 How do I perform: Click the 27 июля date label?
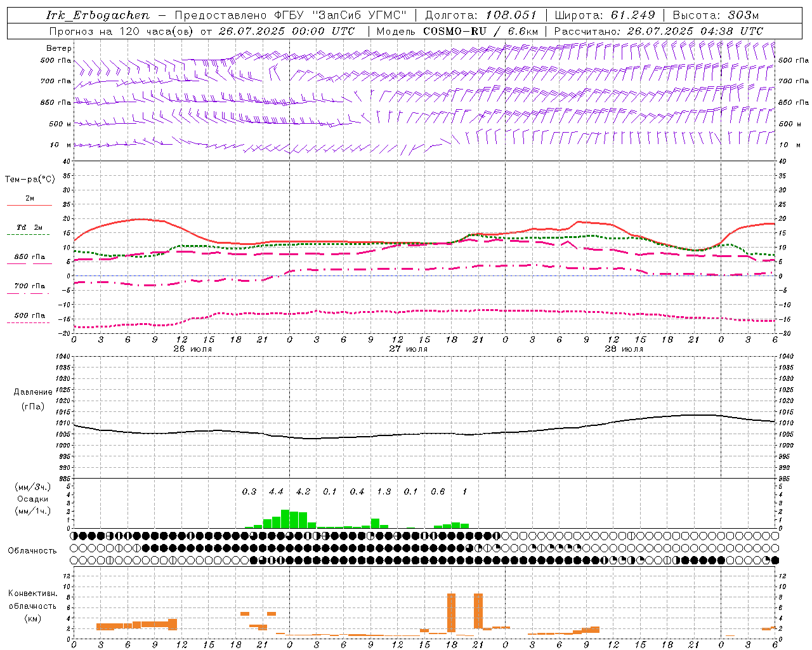pos(409,349)
